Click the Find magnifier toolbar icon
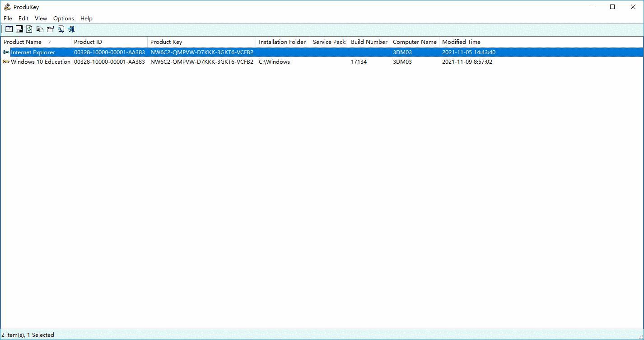The image size is (644, 340). pyautogui.click(x=61, y=29)
